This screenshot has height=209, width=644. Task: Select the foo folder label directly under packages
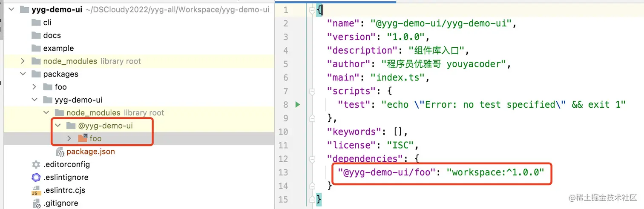61,87
